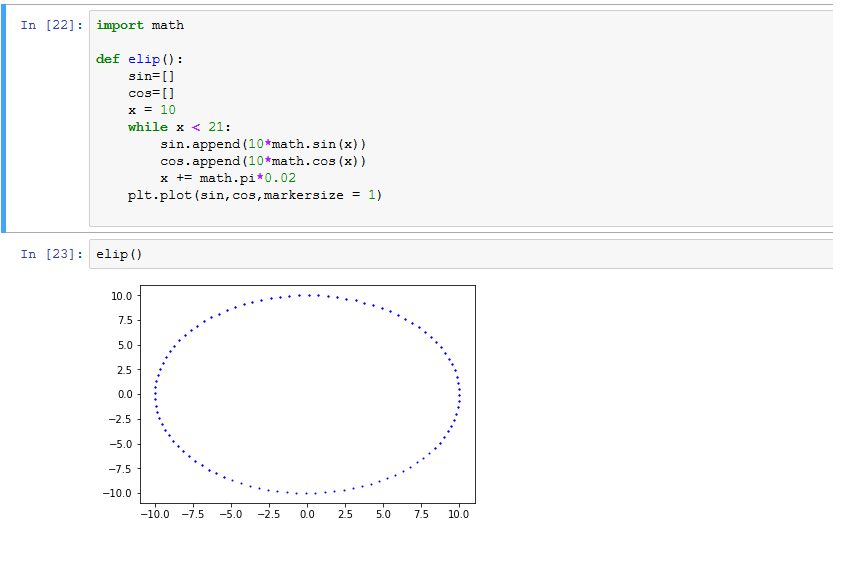Image resolution: width=843 pixels, height=567 pixels.
Task: Click the In [22] code cell editor
Action: tap(461, 118)
